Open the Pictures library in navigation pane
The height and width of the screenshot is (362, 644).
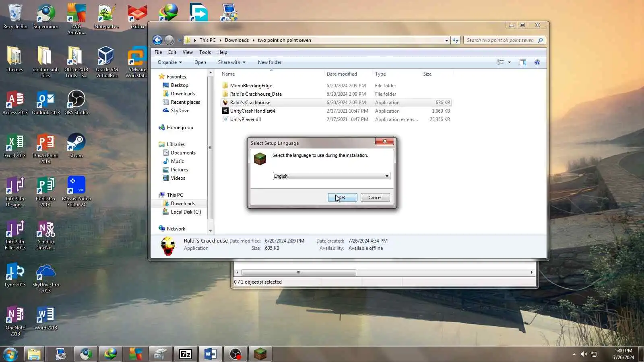pos(180,170)
